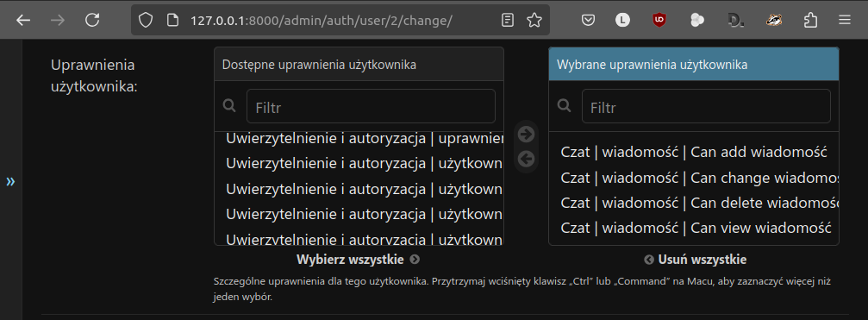The height and width of the screenshot is (320, 868).
Task: Click the search icon beside available permissions filter
Action: pos(229,106)
